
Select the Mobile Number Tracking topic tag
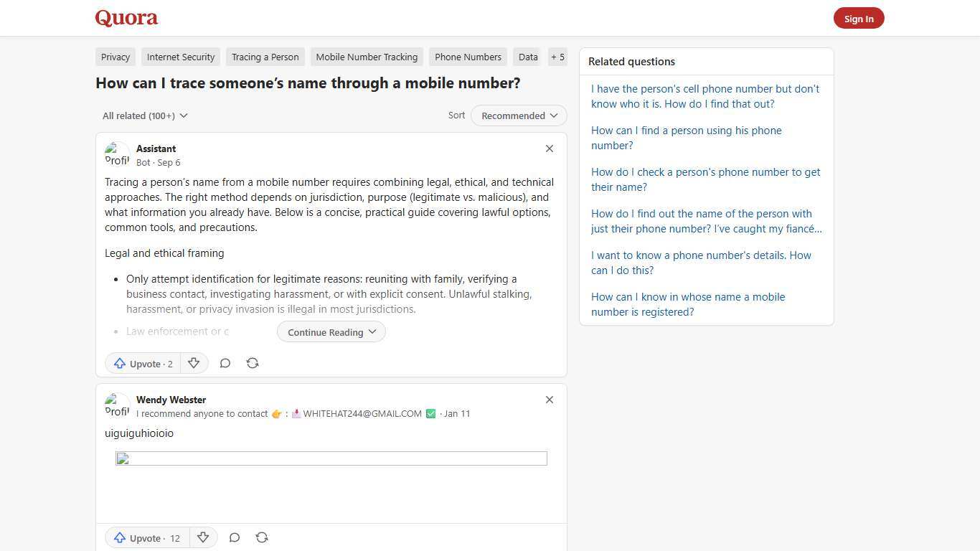coord(367,57)
